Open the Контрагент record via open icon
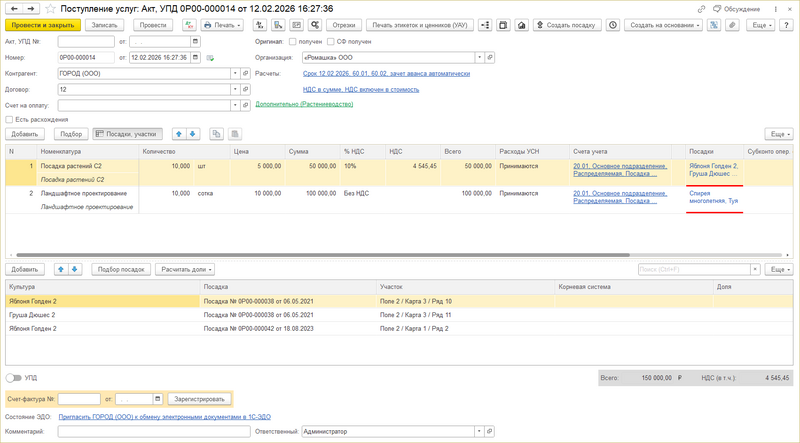 (247, 73)
